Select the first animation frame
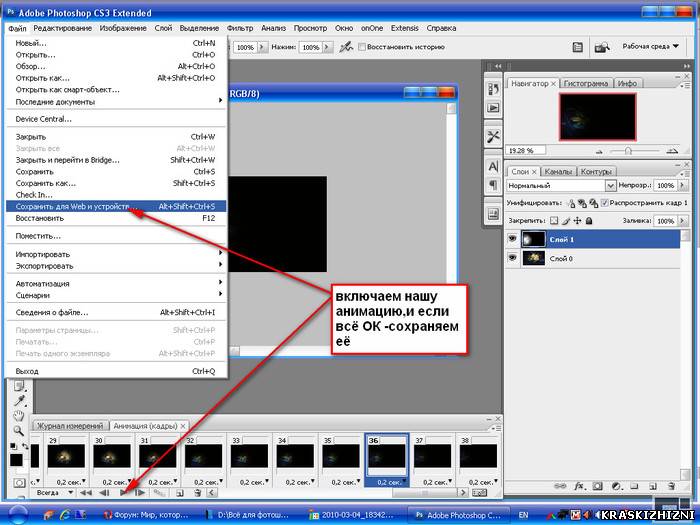This screenshot has height=525, width=700. pos(85,493)
